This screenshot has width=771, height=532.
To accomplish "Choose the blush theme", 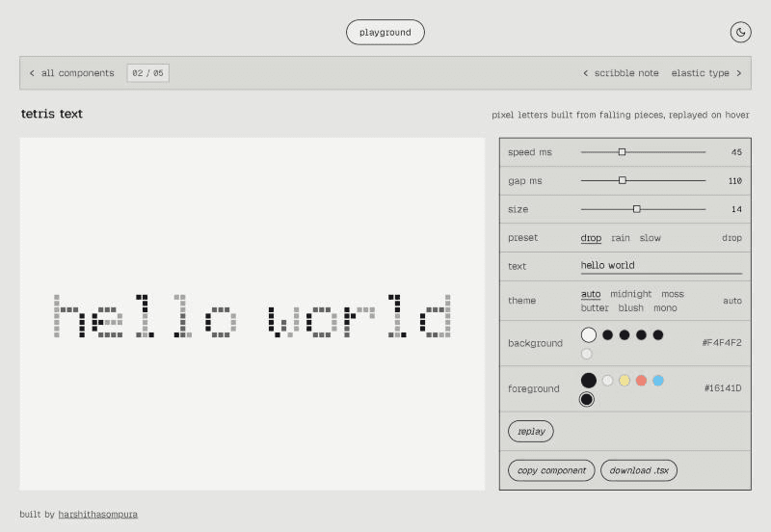I will pyautogui.click(x=631, y=308).
